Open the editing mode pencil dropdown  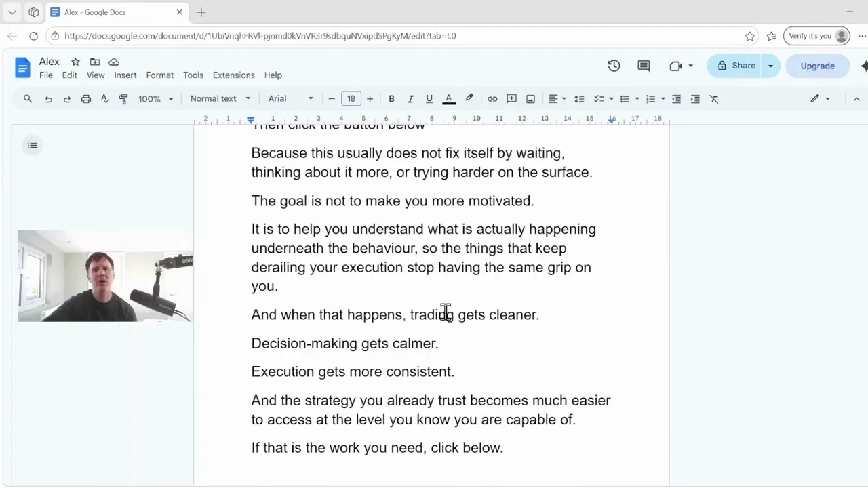tap(820, 99)
